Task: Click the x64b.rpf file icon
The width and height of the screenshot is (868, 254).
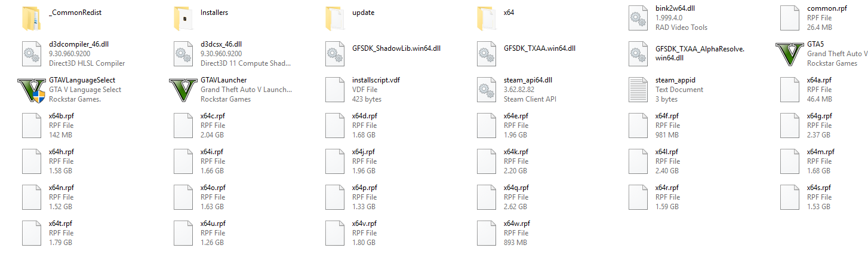Action: (x=31, y=126)
